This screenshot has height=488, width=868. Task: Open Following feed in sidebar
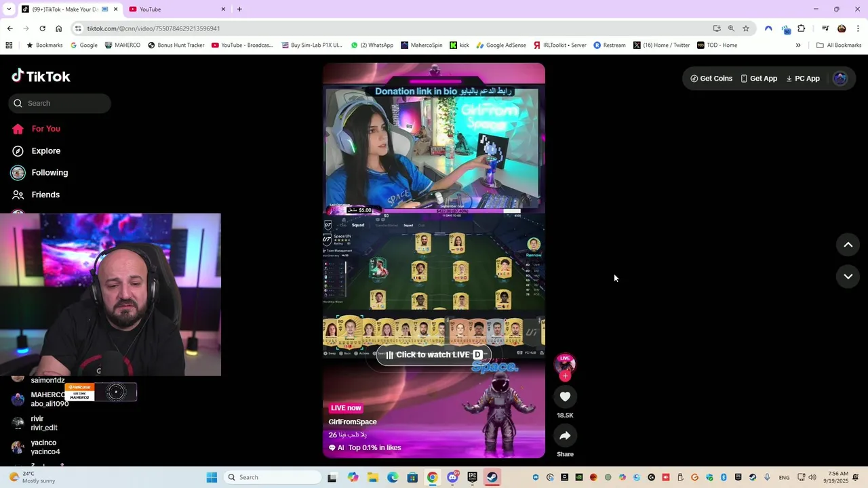click(x=39, y=173)
